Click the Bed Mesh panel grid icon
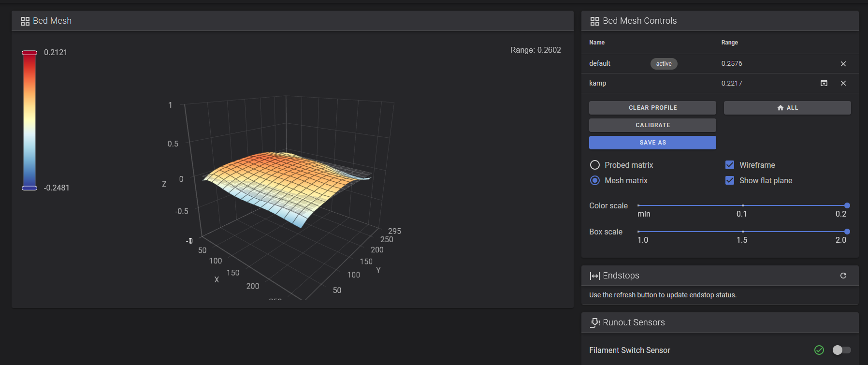Viewport: 868px width, 365px height. 25,21
